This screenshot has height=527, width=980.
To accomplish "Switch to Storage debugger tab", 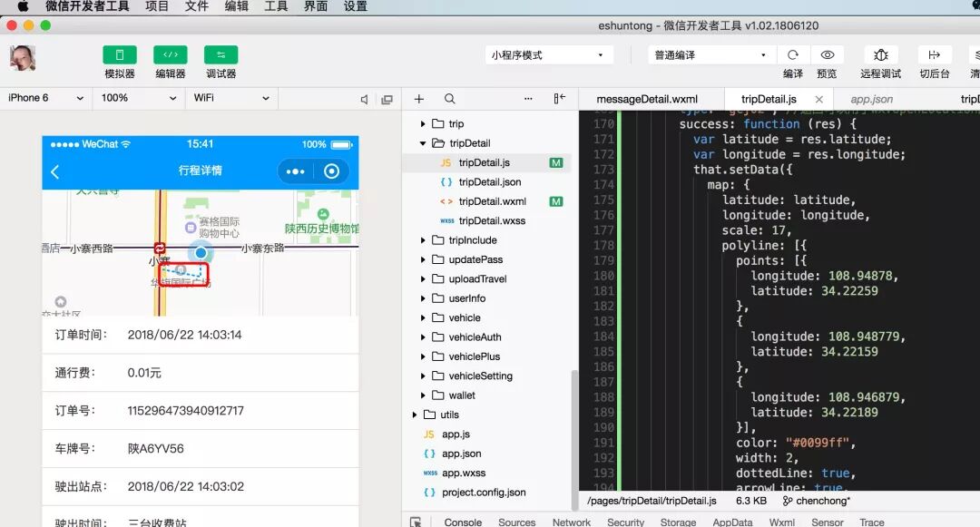I will click(678, 522).
